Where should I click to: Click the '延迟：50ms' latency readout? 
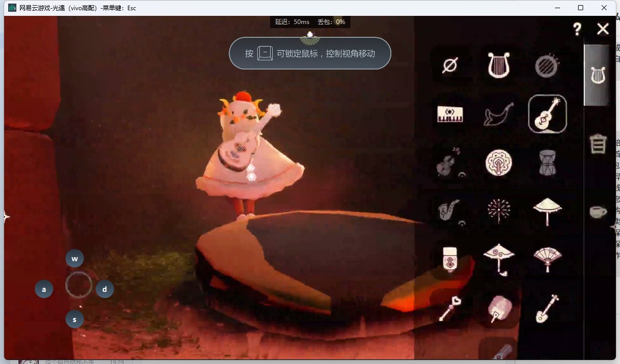(x=292, y=22)
